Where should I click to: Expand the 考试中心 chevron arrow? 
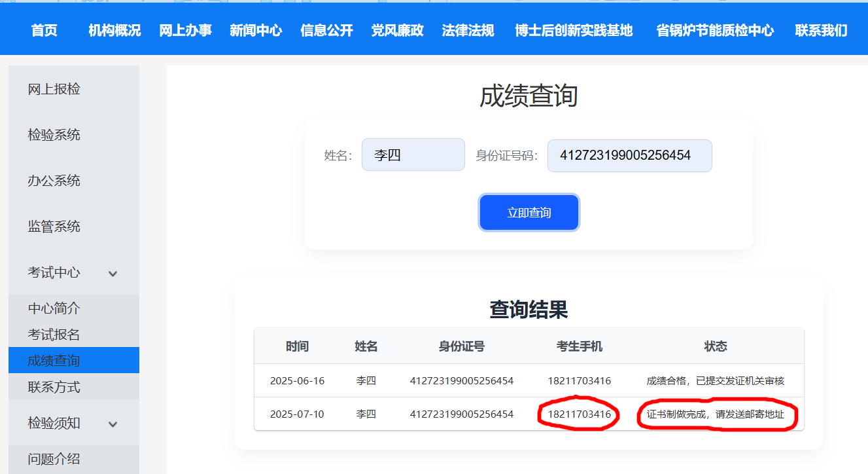113,274
